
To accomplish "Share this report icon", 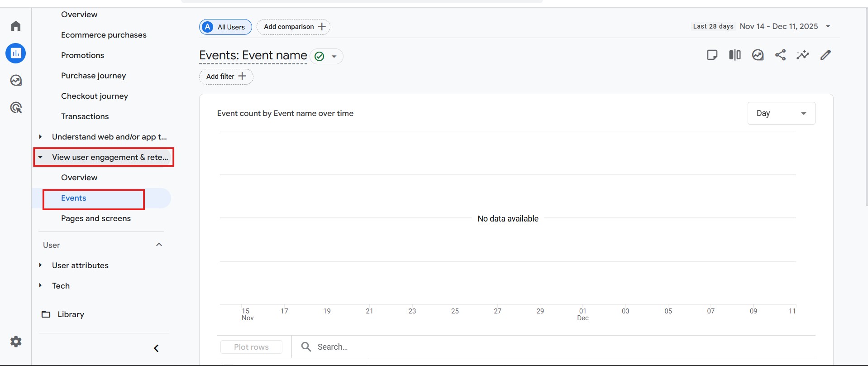I will (780, 55).
